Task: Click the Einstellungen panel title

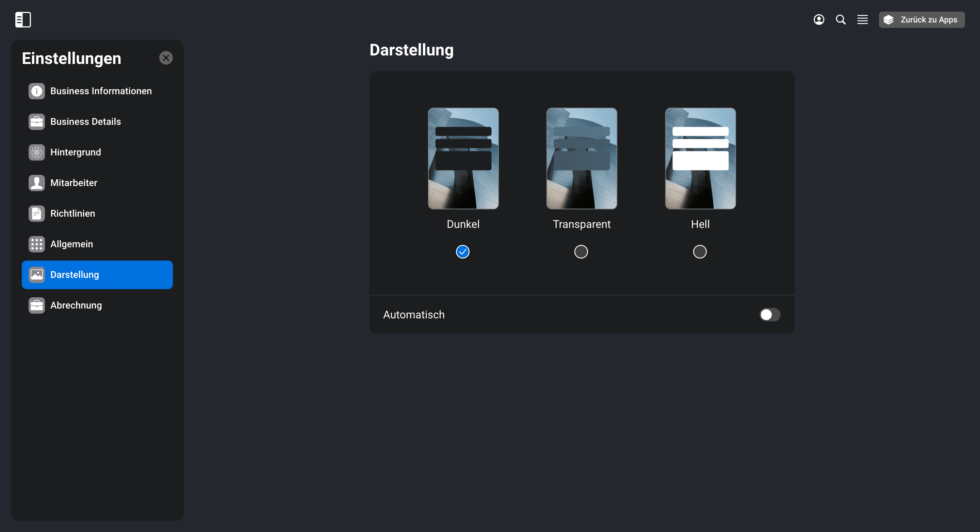Action: point(71,59)
